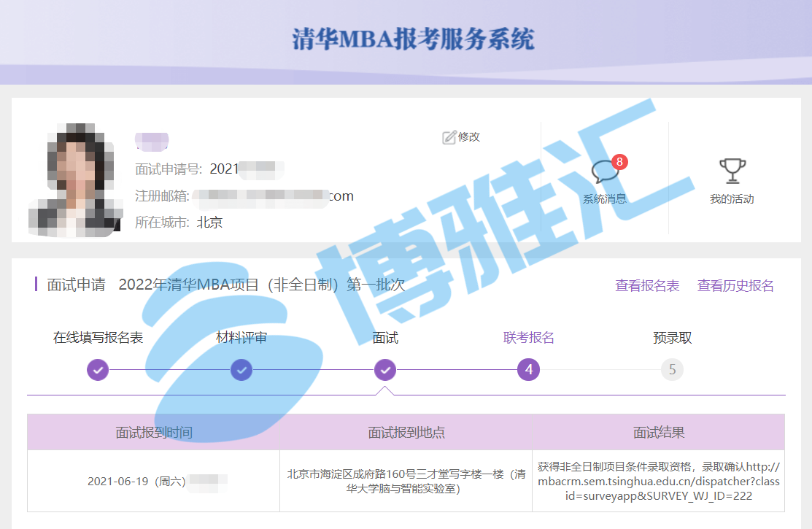812x529 pixels.
Task: Open 系统消息 speech bubble icon
Action: pos(605,171)
